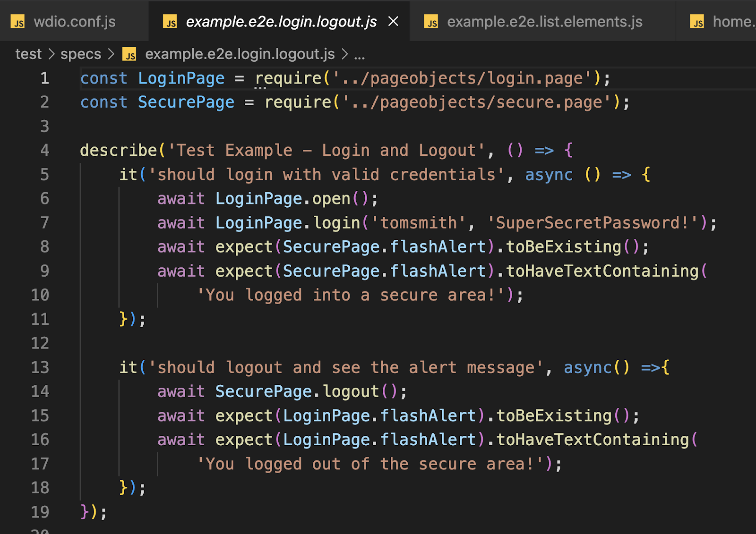The height and width of the screenshot is (534, 756).
Task: Switch to the wdio.conf.js tab
Action: 74,21
